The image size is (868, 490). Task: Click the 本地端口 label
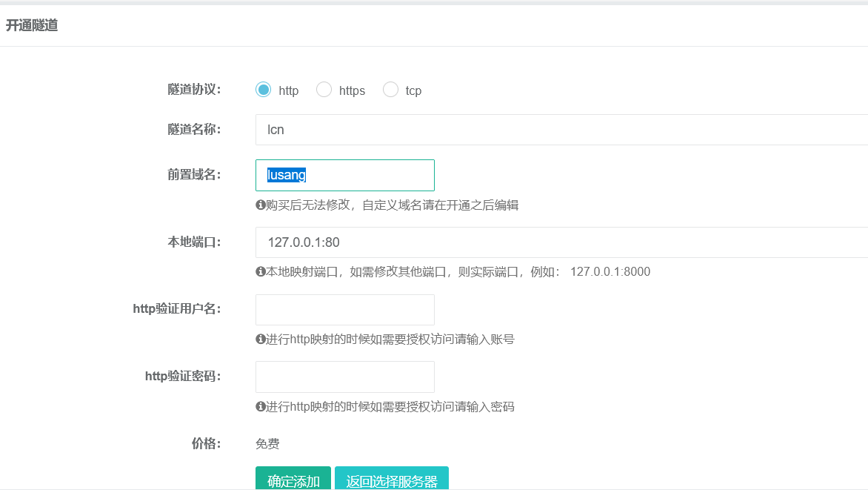[x=194, y=242]
